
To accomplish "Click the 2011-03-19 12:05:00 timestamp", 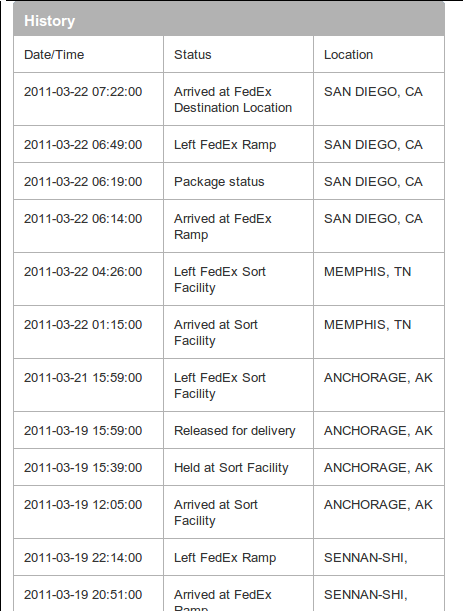I will point(83,505).
